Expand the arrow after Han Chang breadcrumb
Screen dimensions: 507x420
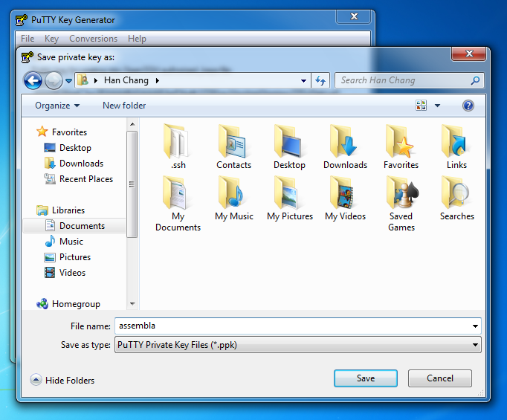pos(157,80)
